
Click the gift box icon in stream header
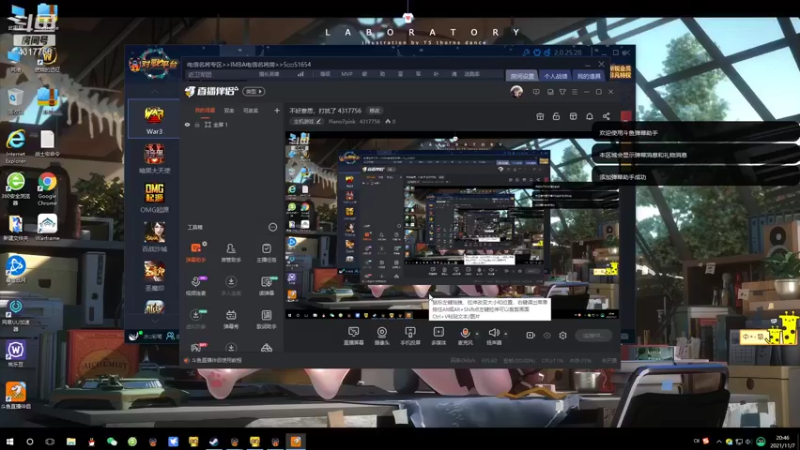(x=540, y=116)
